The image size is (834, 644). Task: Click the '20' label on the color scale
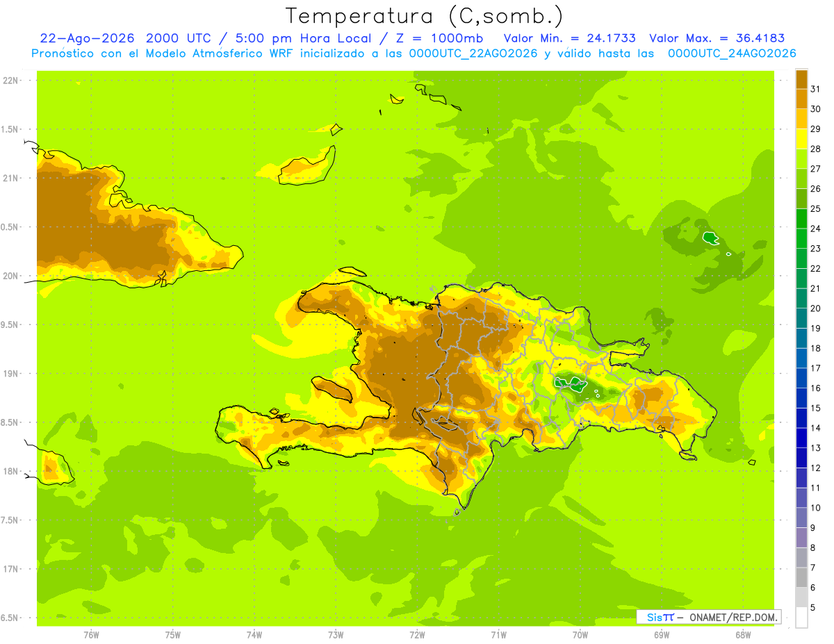(815, 308)
